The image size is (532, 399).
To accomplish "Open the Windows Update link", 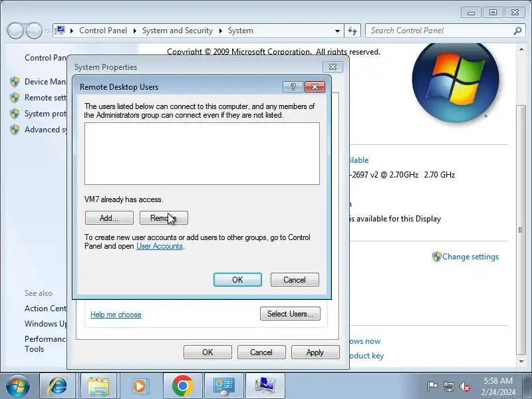I will [45, 324].
